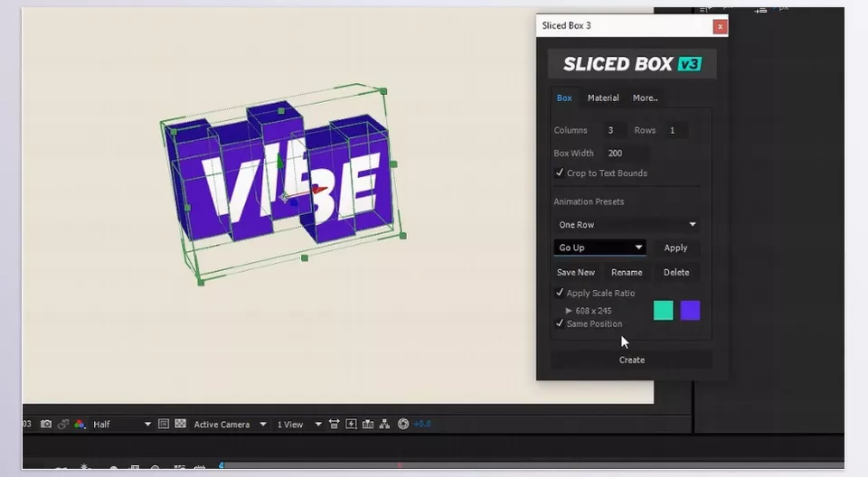This screenshot has height=477, width=868.
Task: Click the Animation Presets label
Action: coord(589,201)
